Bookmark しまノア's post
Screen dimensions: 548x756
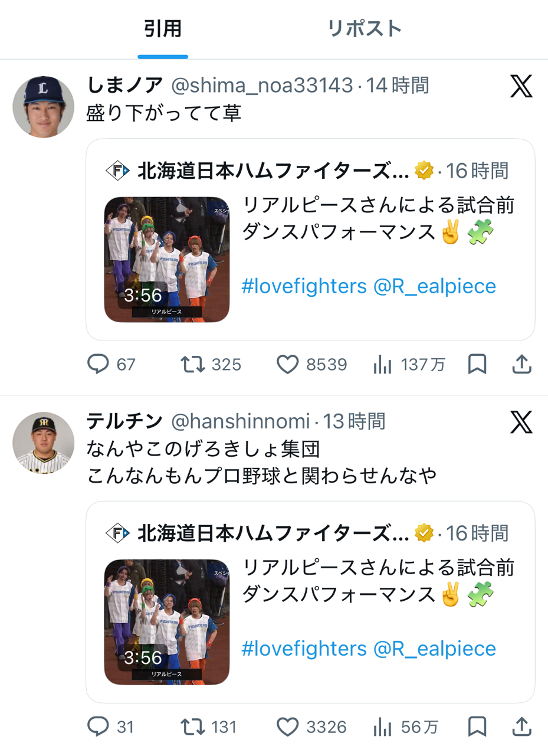(x=477, y=365)
